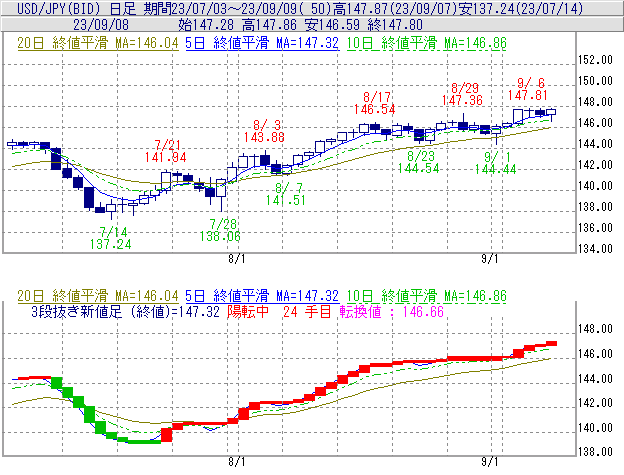The width and height of the screenshot is (624, 475).
Task: Click the 3段抜き新値足 (終値)=147.32 label
Action: tap(125, 311)
